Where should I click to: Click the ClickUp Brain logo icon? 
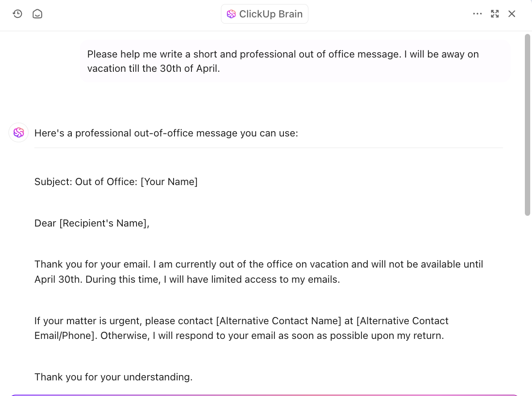tap(231, 14)
